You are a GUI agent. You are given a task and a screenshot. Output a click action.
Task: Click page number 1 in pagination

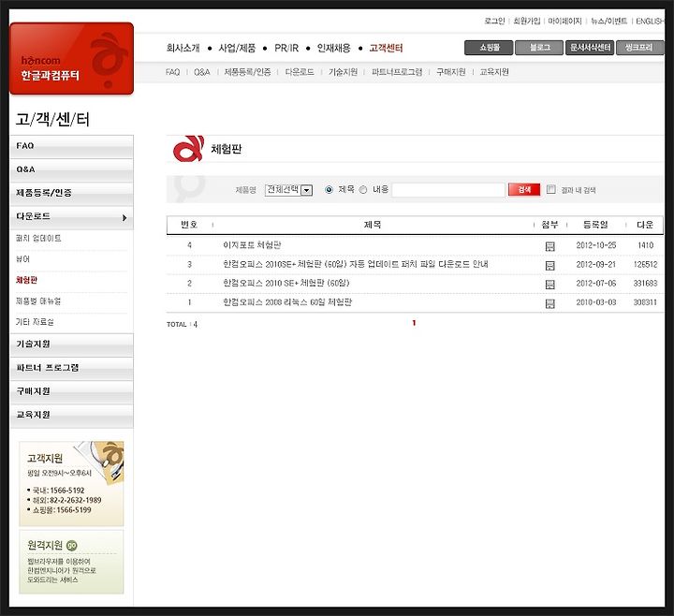click(414, 323)
